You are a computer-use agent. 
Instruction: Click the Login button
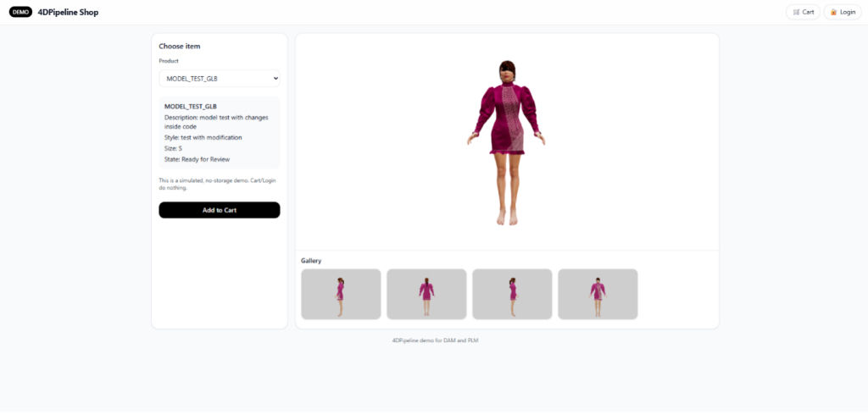point(843,12)
